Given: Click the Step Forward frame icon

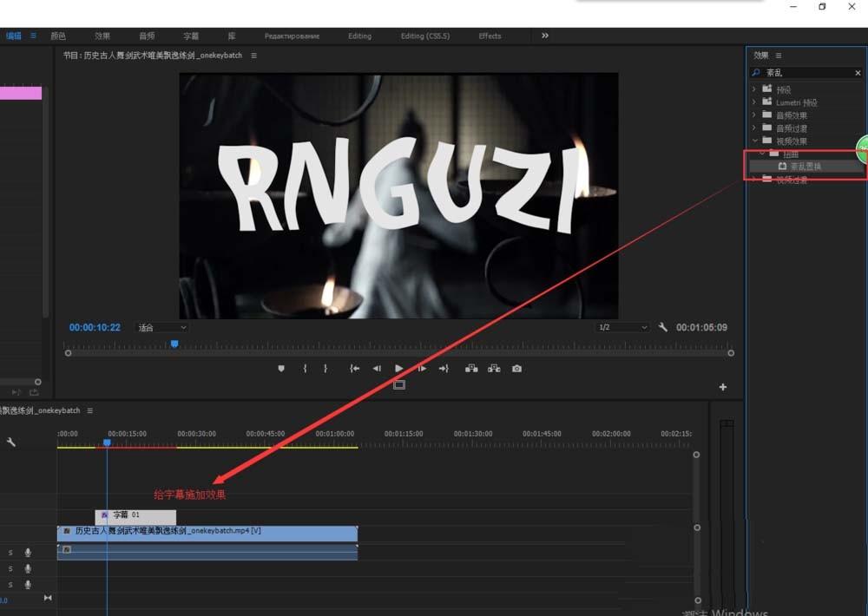Looking at the screenshot, I should (x=422, y=367).
